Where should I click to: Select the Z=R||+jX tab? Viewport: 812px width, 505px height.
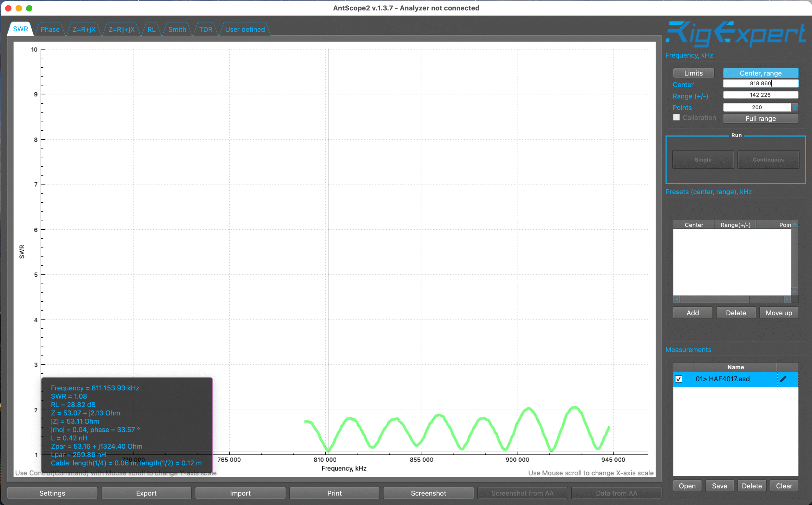coord(121,30)
